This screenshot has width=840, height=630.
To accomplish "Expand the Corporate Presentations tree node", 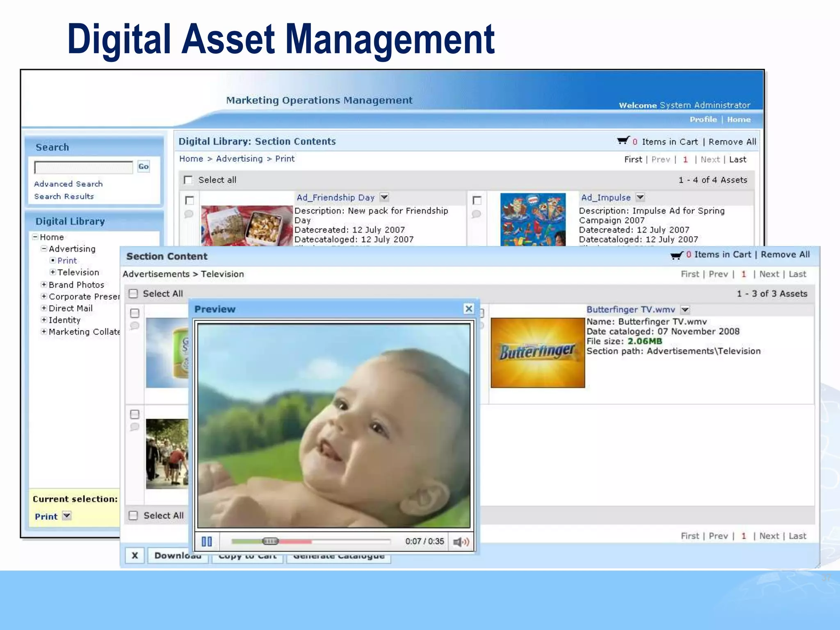I will (44, 296).
